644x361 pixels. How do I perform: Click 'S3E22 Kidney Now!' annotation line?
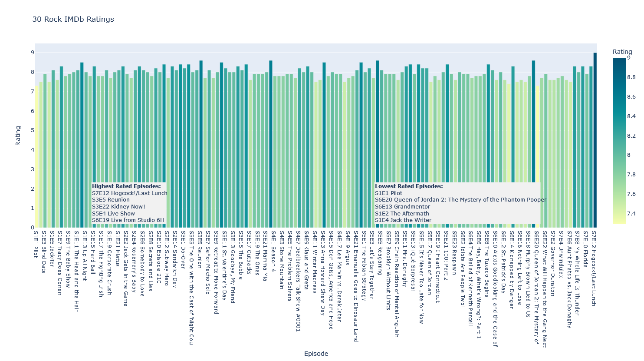(x=118, y=207)
